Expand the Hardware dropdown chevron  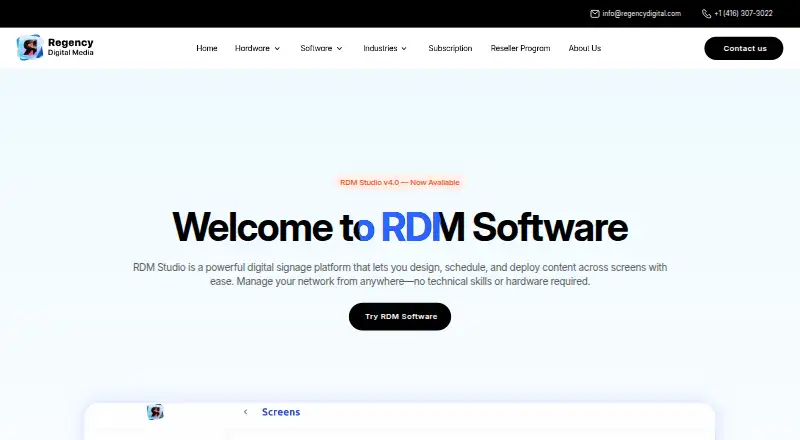[278, 48]
